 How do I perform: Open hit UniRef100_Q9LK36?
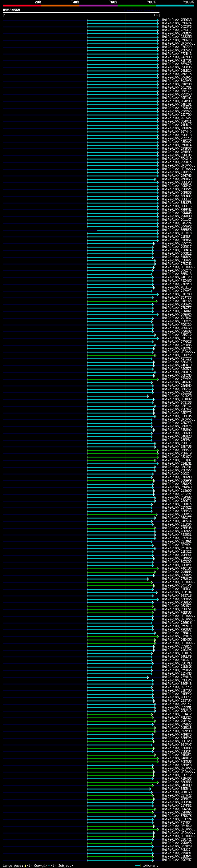pyautogui.click(x=177, y=67)
